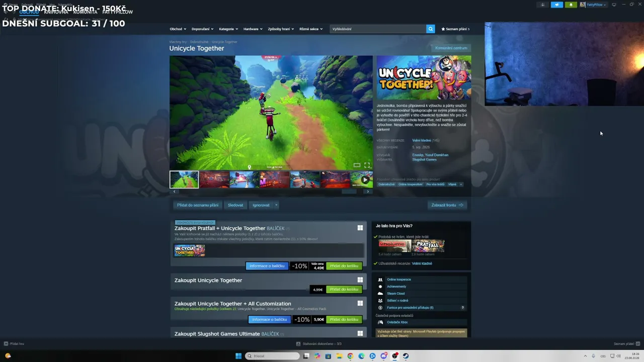Open Informace o balíčku for Pratfall bundle

pyautogui.click(x=267, y=266)
